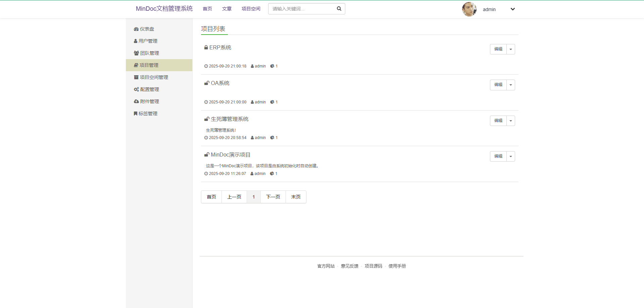Image resolution: width=644 pixels, height=308 pixels.
Task: Expand the admin user dropdown chevron
Action: (512, 9)
